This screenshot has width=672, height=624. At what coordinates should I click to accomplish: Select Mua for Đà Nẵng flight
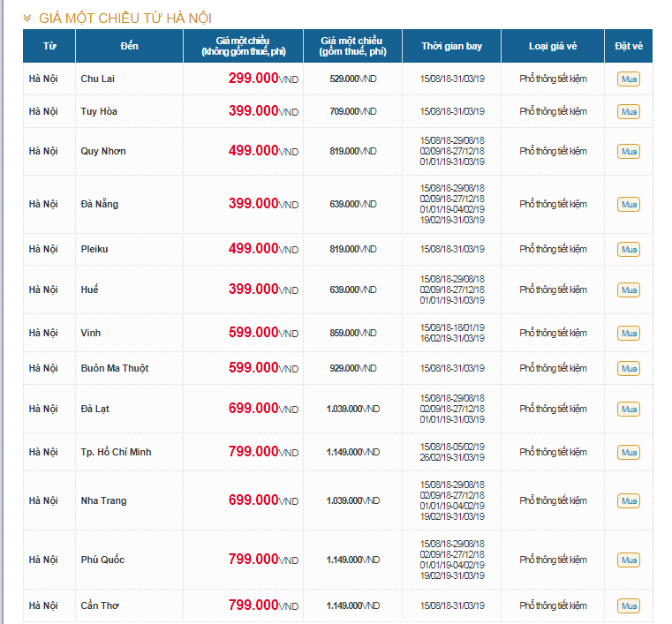click(x=629, y=205)
